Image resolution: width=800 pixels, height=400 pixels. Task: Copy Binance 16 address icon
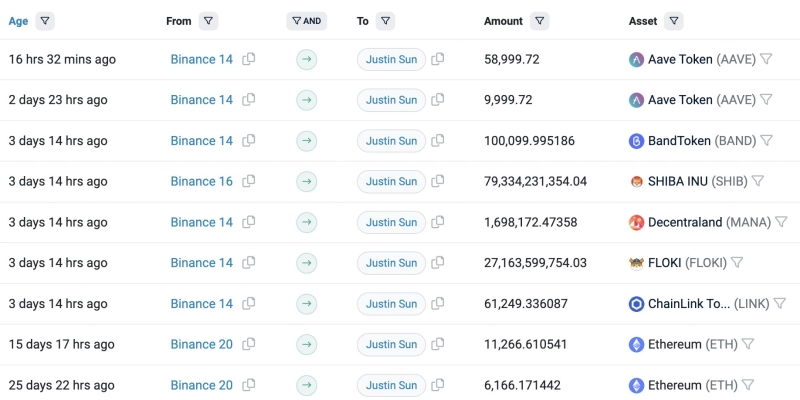[x=249, y=182]
